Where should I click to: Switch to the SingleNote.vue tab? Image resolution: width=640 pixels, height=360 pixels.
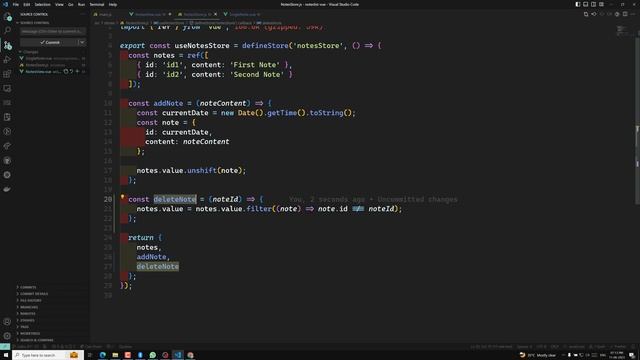pyautogui.click(x=242, y=14)
